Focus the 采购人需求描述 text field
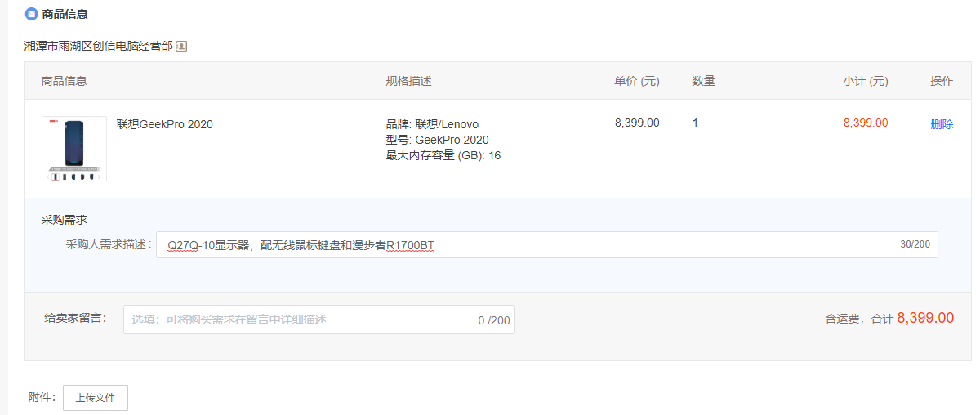The width and height of the screenshot is (980, 415). [546, 244]
